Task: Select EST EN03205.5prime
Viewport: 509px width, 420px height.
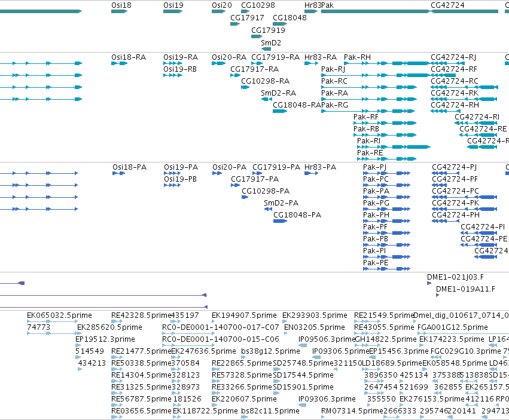Action: pos(286,333)
